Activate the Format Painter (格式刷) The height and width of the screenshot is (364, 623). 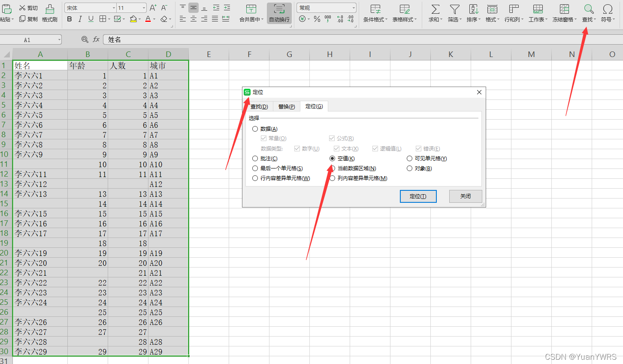50,13
